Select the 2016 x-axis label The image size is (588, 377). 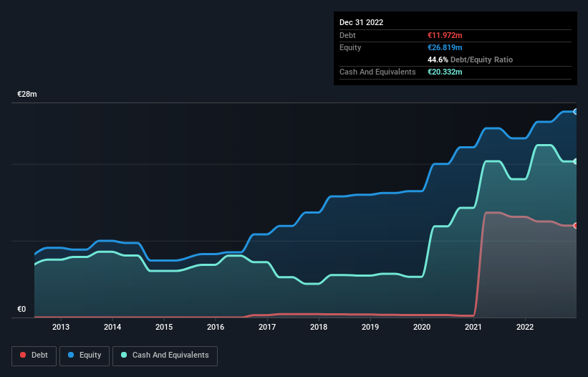coord(216,327)
